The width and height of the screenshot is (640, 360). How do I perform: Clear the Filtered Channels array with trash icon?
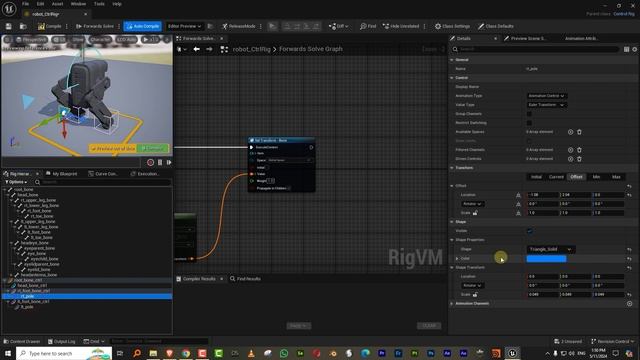(579, 150)
